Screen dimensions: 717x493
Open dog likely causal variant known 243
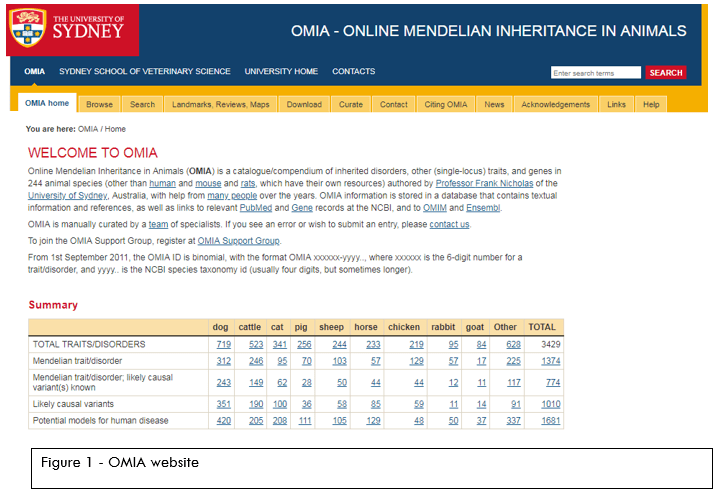click(x=224, y=382)
